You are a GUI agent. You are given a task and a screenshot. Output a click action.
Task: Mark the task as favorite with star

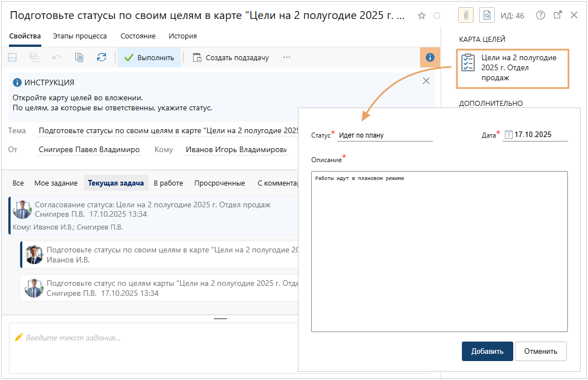tap(422, 16)
